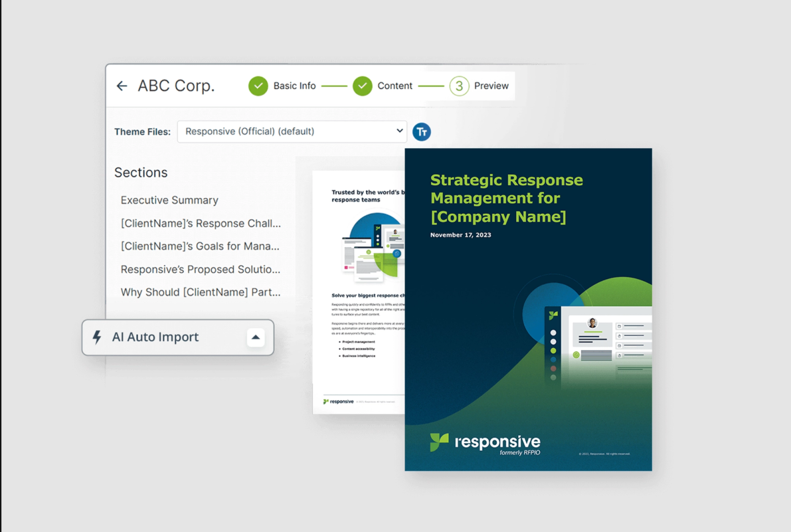Click the AI Auto Import button
This screenshot has height=532, width=791.
pos(178,337)
